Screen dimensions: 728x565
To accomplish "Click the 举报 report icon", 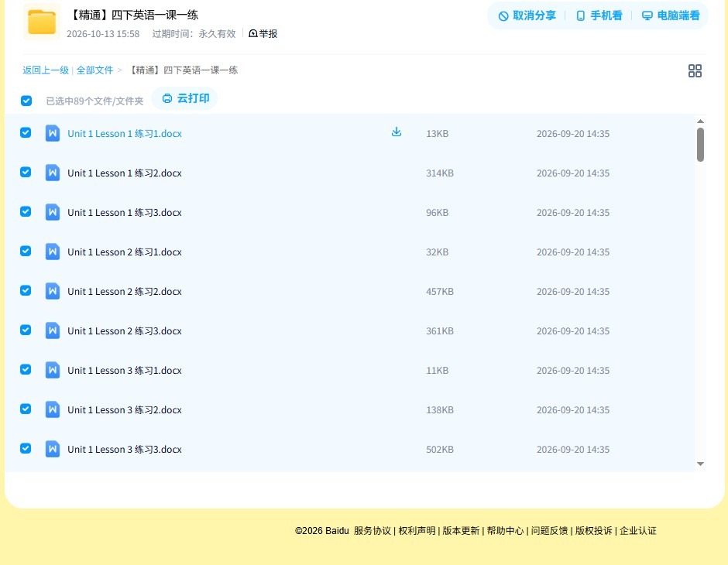I will point(253,33).
